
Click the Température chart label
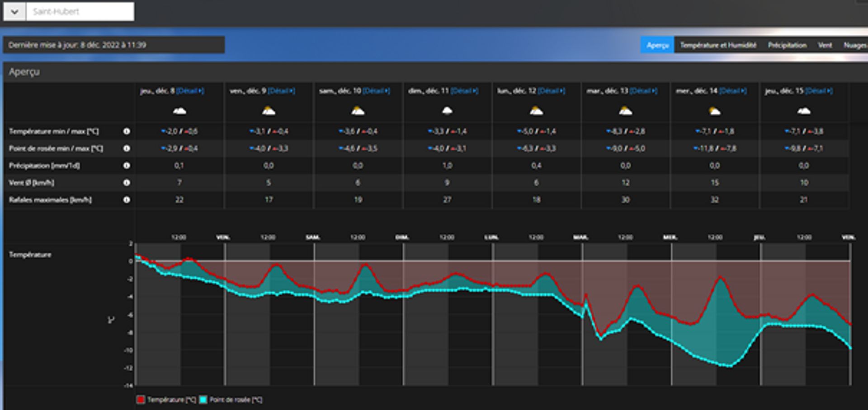30,255
